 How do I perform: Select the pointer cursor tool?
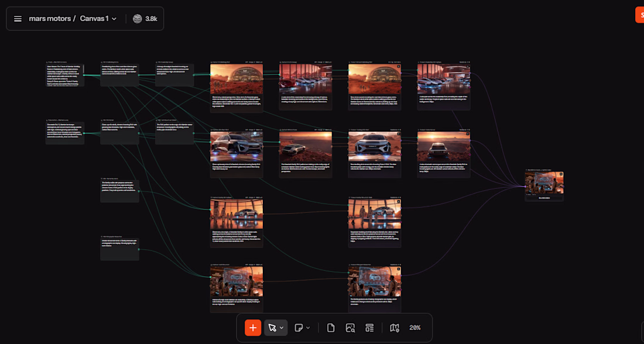(272, 328)
